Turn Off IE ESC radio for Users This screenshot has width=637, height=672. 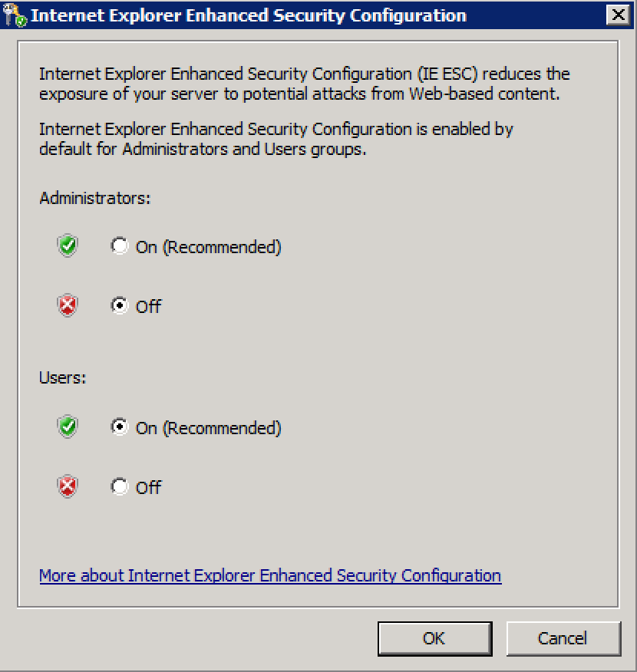(119, 486)
